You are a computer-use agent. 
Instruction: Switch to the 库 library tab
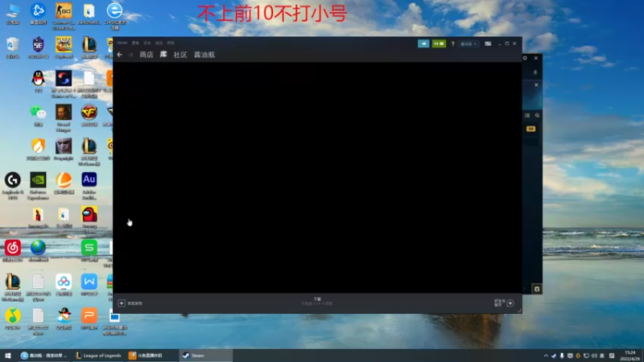163,54
